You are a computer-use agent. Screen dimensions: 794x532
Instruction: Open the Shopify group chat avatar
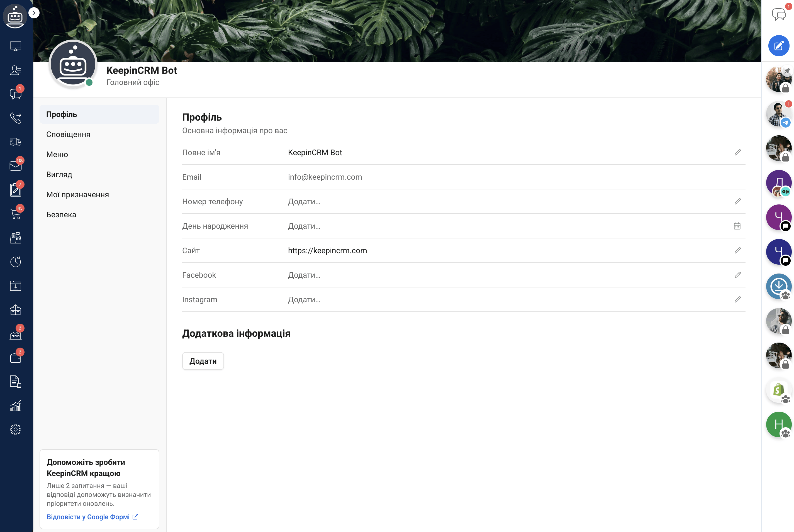click(779, 390)
